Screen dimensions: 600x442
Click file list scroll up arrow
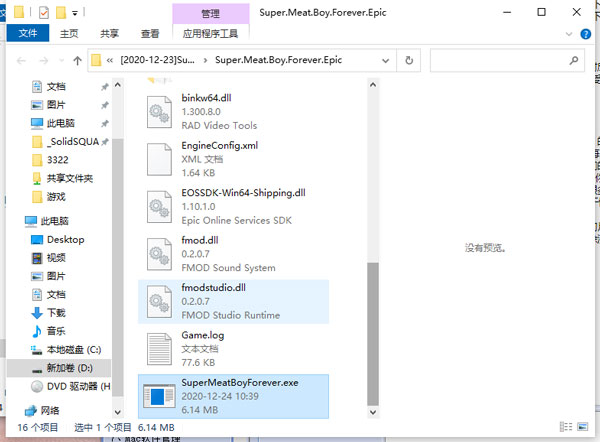coord(373,85)
